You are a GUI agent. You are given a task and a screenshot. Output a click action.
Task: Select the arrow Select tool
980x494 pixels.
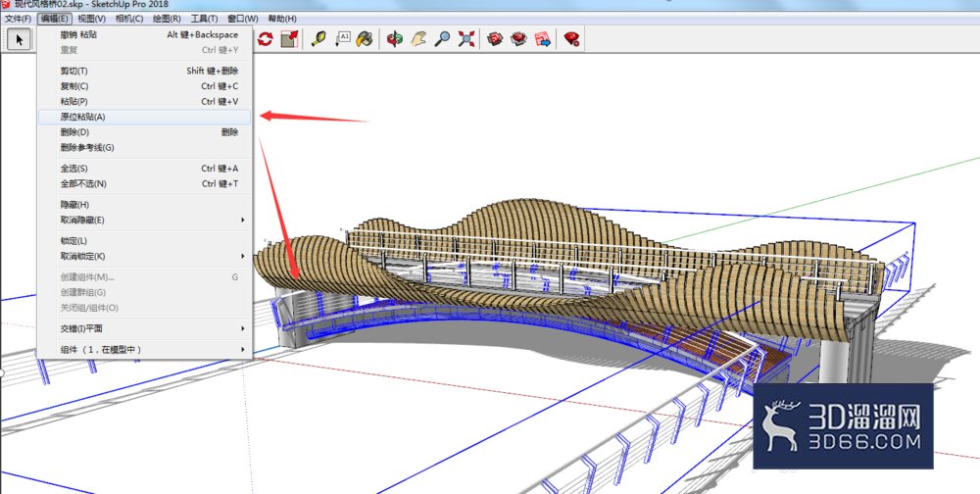tap(20, 39)
